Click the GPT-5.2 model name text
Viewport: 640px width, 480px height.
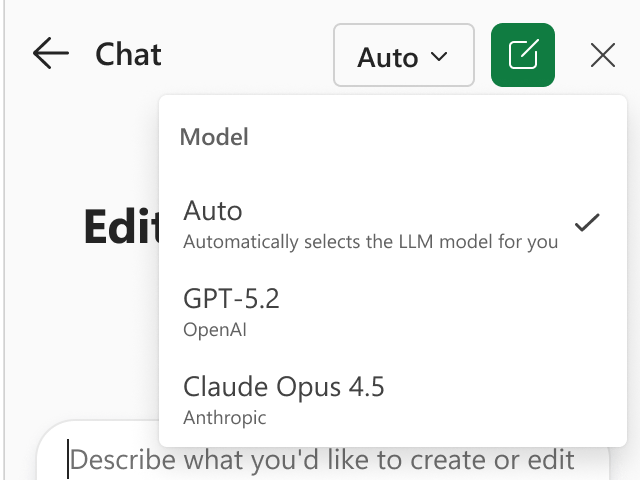point(231,298)
